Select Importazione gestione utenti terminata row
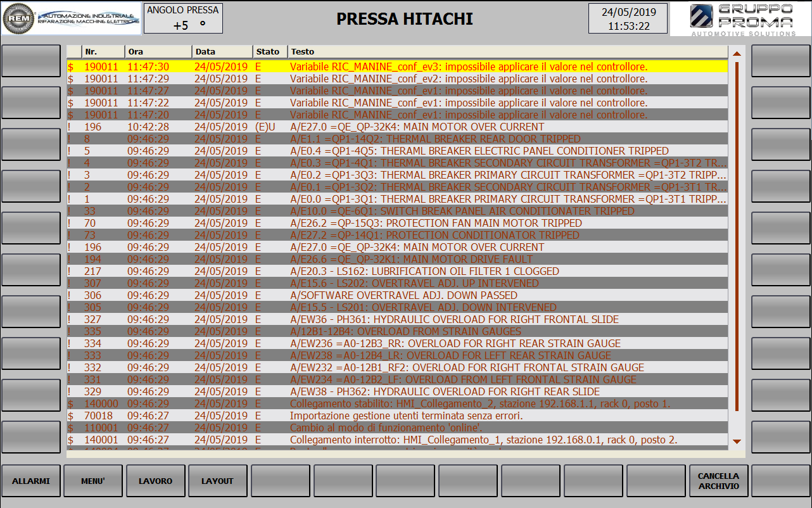Screen dimensions: 812x508 397,416
